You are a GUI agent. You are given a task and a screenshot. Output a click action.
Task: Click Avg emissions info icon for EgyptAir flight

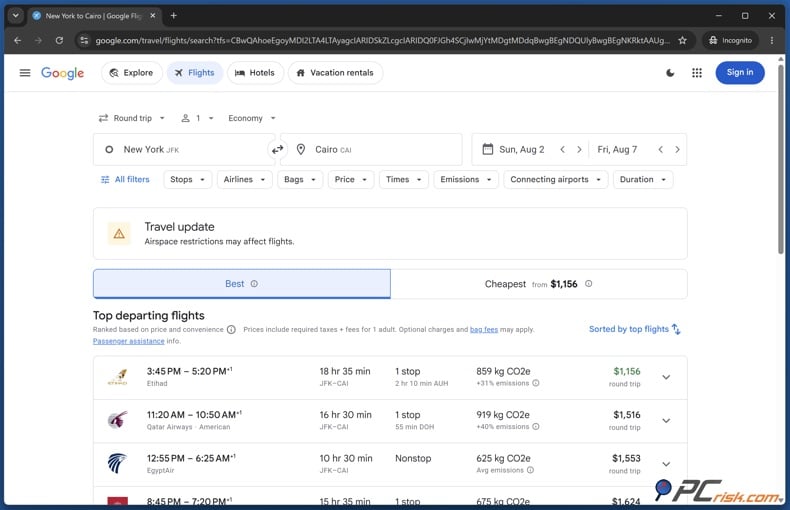pyautogui.click(x=530, y=470)
